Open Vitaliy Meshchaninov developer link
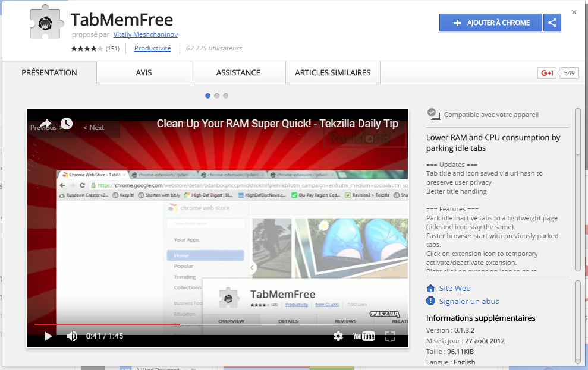This screenshot has width=588, height=370. click(x=146, y=34)
